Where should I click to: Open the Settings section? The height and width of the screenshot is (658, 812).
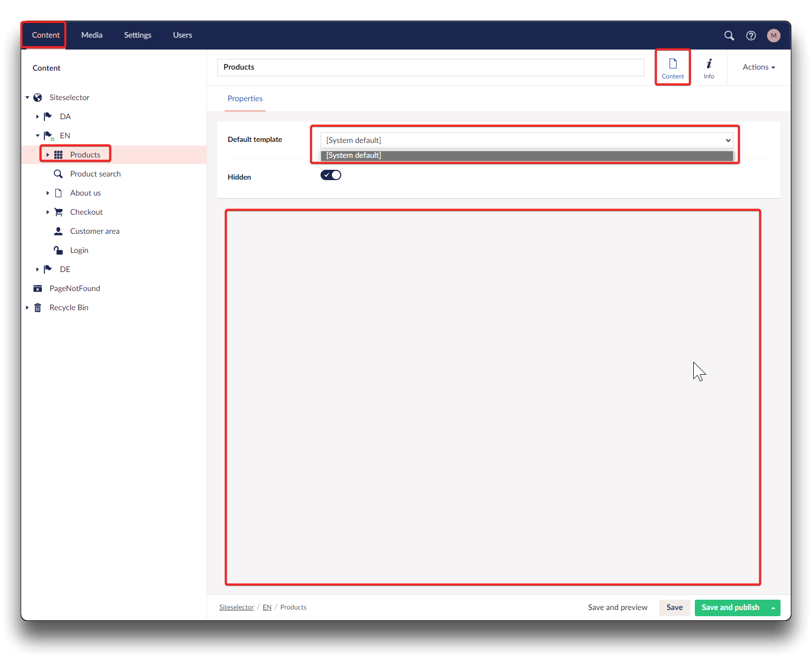click(137, 35)
